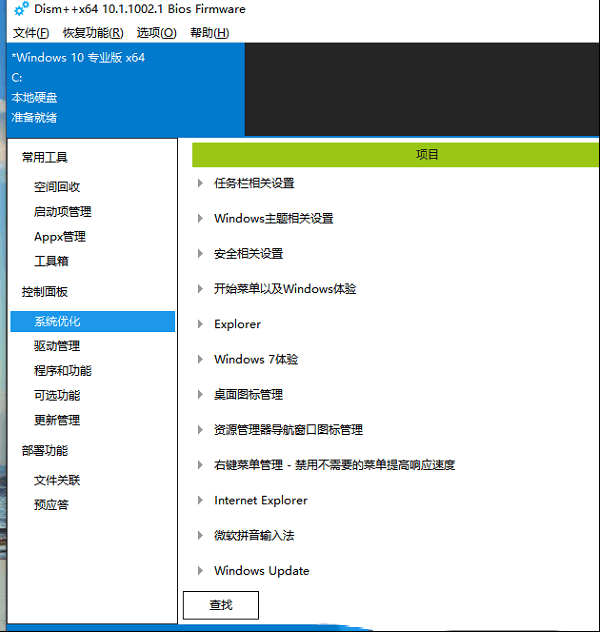Image resolution: width=600 pixels, height=632 pixels.
Task: Click the 右键菜单管理 row label
Action: coord(334,465)
